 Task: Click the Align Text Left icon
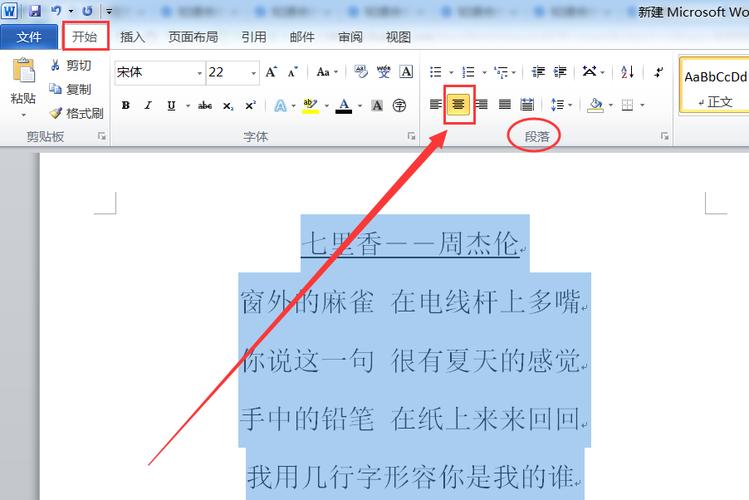coord(436,104)
